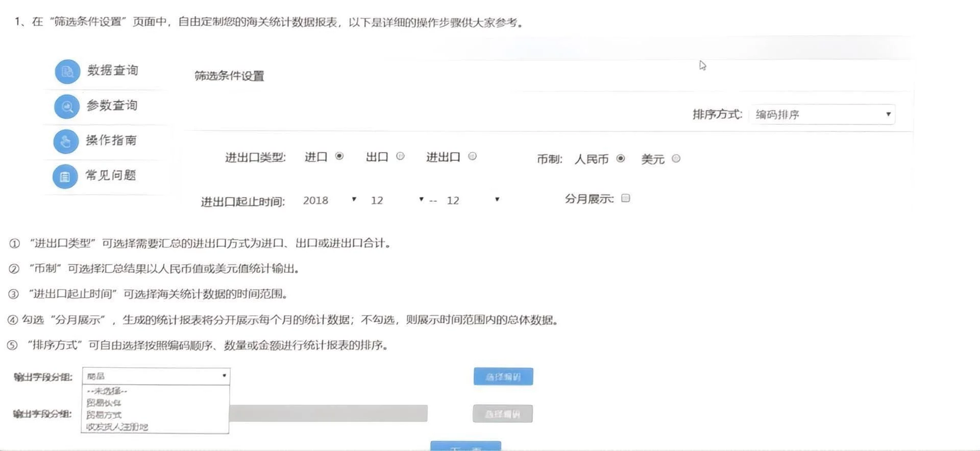980x451 pixels.
Task: Pick 贸易伙伴 in the open dropdown
Action: (x=104, y=403)
